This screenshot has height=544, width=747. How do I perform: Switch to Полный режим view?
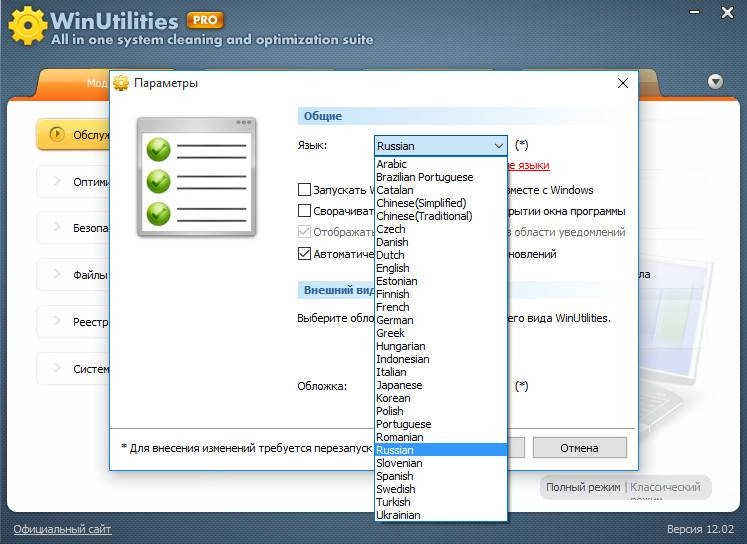tap(583, 487)
